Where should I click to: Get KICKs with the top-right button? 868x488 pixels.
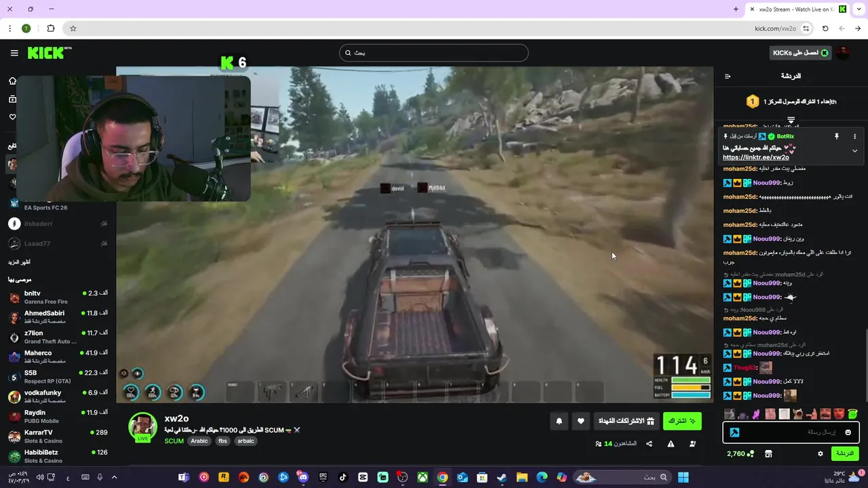pos(802,53)
